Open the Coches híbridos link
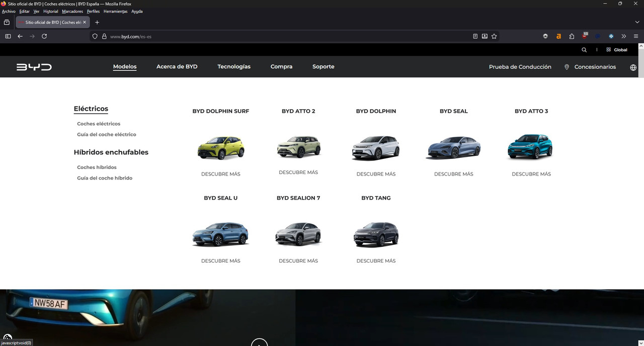644x346 pixels. 97,167
